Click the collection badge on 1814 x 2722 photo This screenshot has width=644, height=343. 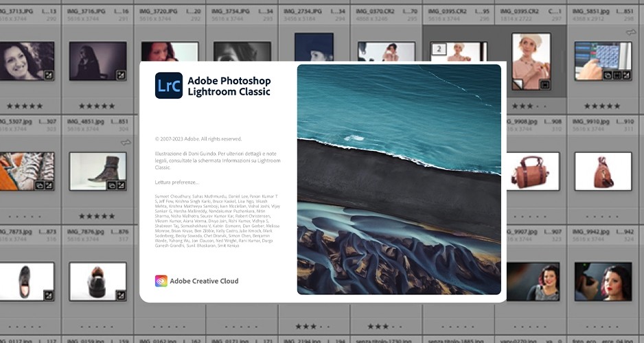click(544, 85)
